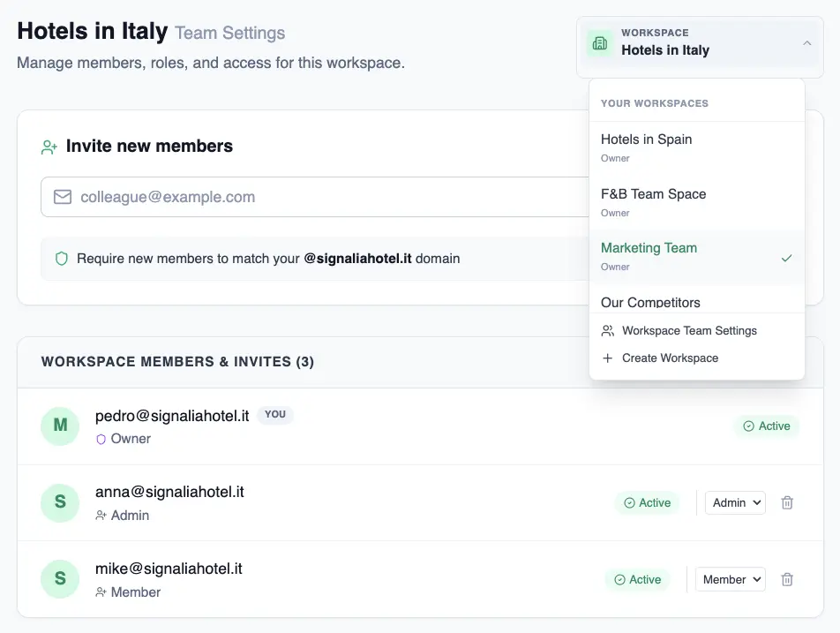Click the shield icon beside domain requirement
840x633 pixels.
pyautogui.click(x=62, y=259)
